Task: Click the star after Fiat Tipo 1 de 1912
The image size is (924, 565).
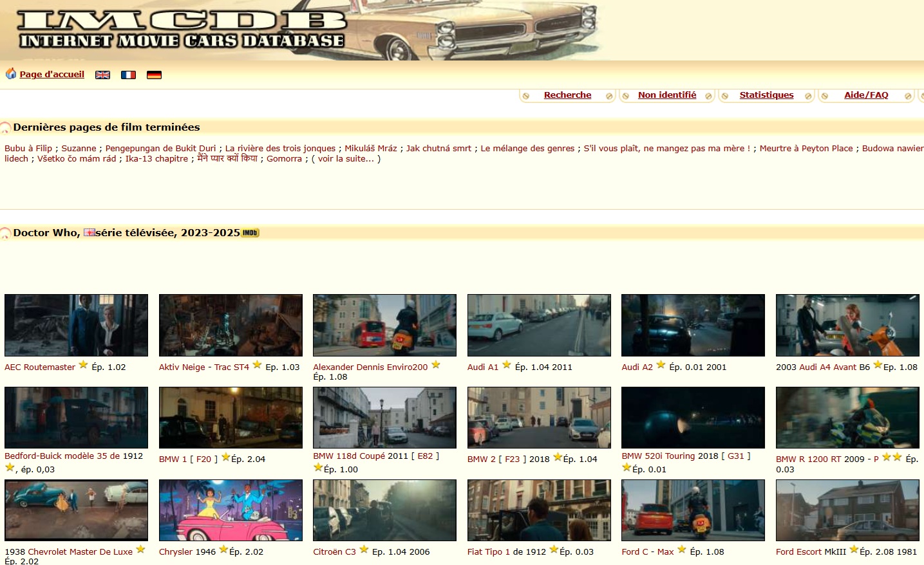Action: click(554, 550)
